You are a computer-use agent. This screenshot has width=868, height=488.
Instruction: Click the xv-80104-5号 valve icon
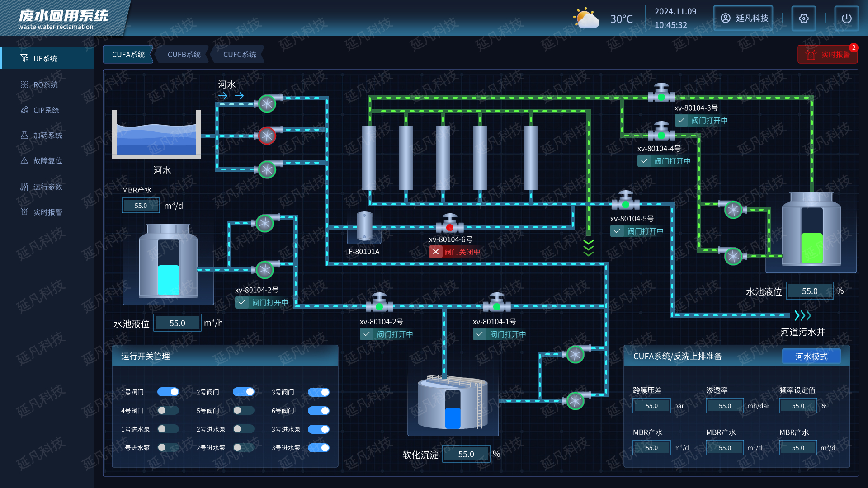click(x=625, y=202)
